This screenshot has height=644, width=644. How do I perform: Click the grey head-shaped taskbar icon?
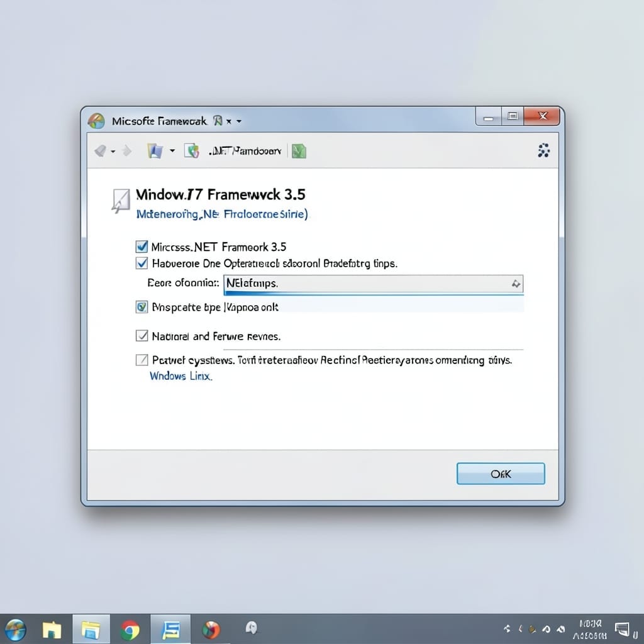tap(252, 628)
